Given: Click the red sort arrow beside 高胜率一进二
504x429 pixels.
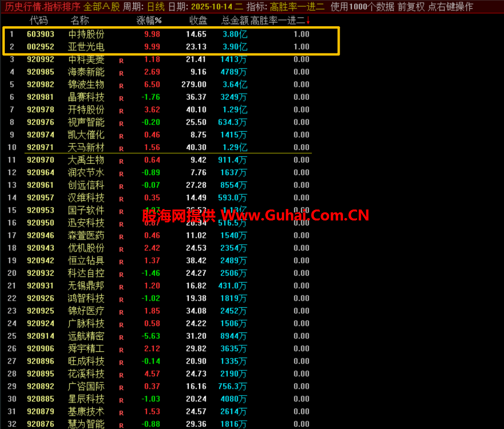Looking at the screenshot, I should tap(308, 21).
